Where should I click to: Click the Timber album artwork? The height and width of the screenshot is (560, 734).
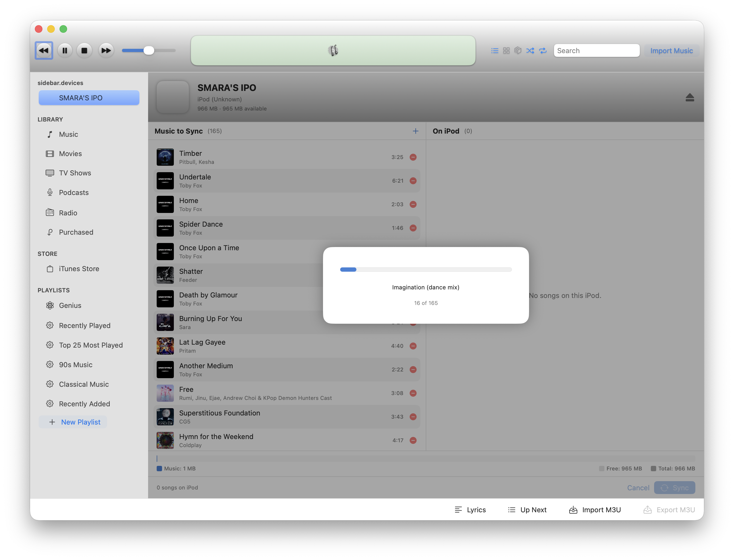(165, 157)
